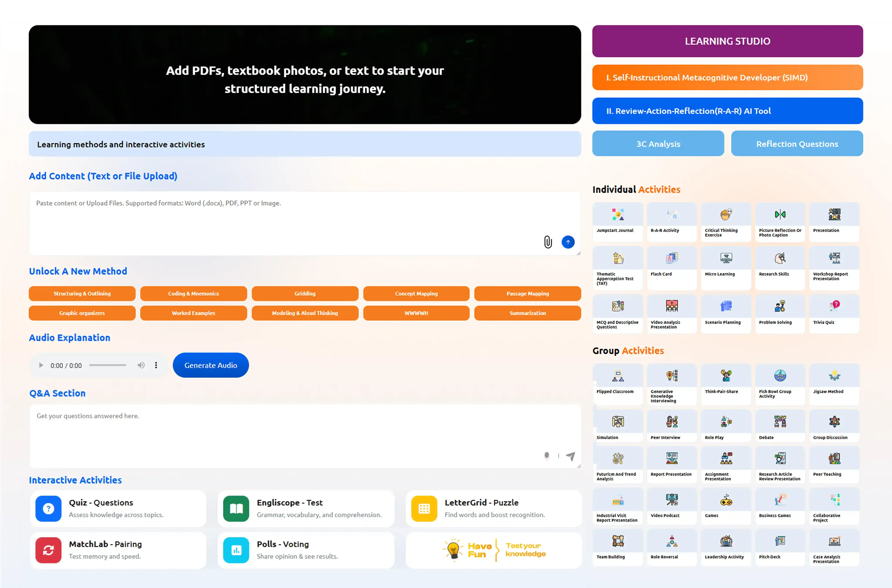892x588 pixels.
Task: Click the audio progress seek slider
Action: 108,365
